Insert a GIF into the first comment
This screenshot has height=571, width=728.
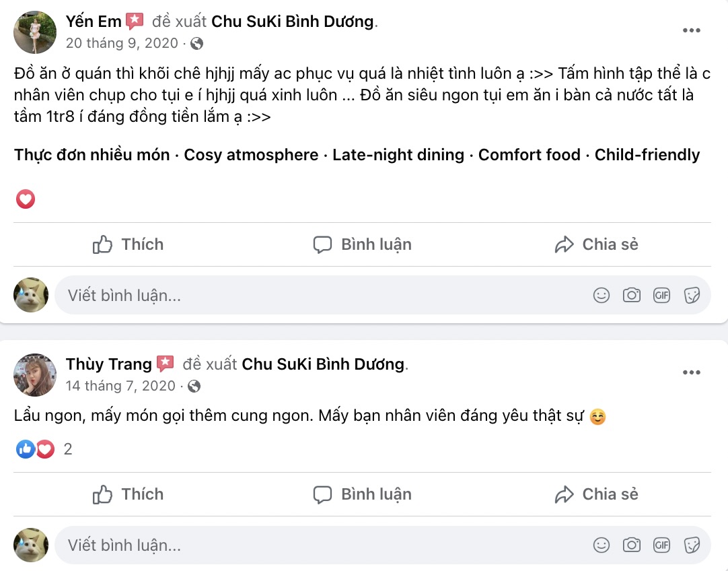click(x=661, y=294)
